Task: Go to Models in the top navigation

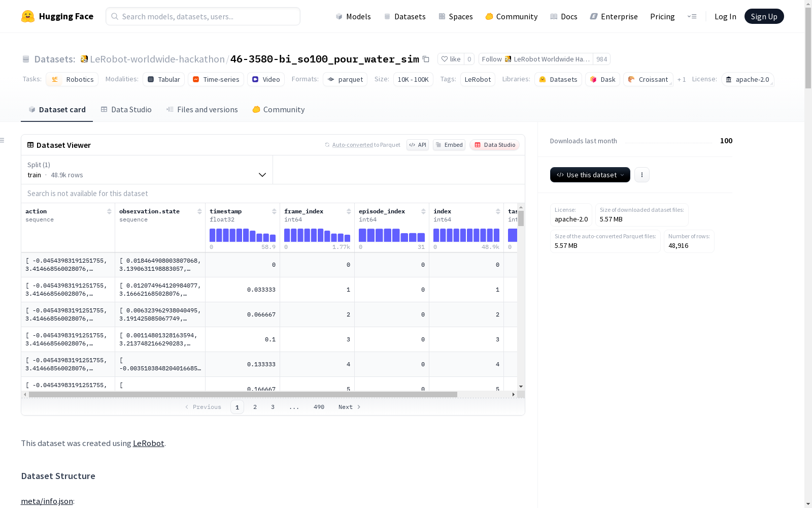Action: tap(353, 16)
